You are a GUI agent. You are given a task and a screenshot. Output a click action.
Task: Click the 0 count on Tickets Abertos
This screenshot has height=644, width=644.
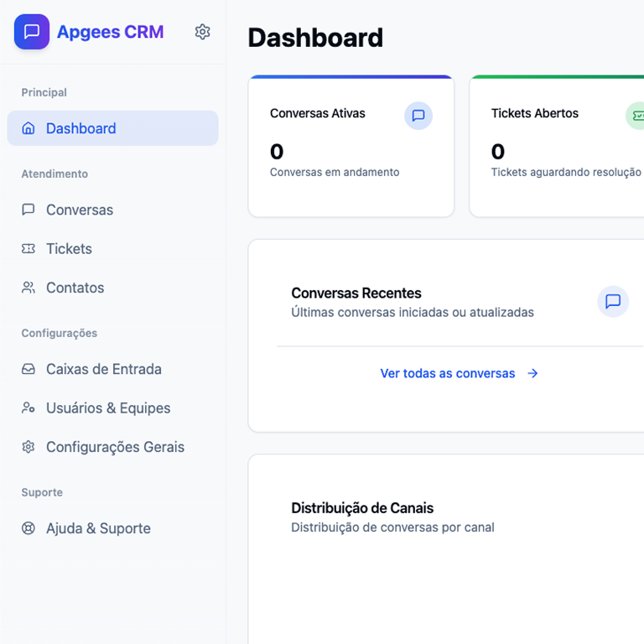click(x=498, y=152)
